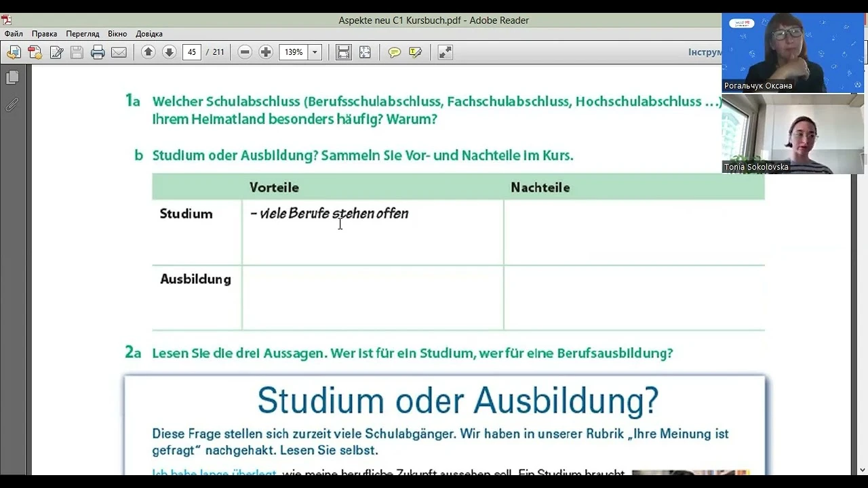Open the Attachments paperclip panel
This screenshot has height=488, width=868.
point(12,104)
